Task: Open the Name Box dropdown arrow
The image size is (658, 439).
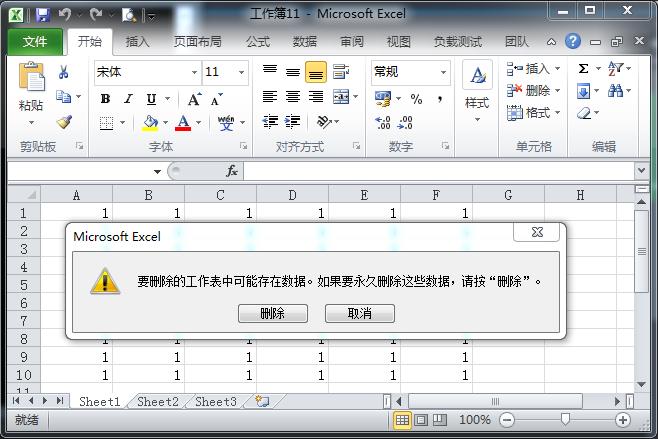Action: pyautogui.click(x=157, y=171)
